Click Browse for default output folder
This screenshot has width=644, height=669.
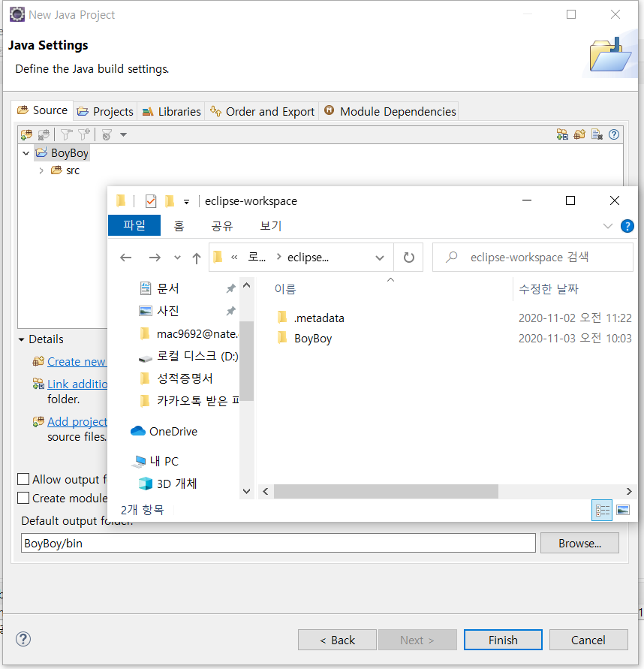[x=579, y=543]
